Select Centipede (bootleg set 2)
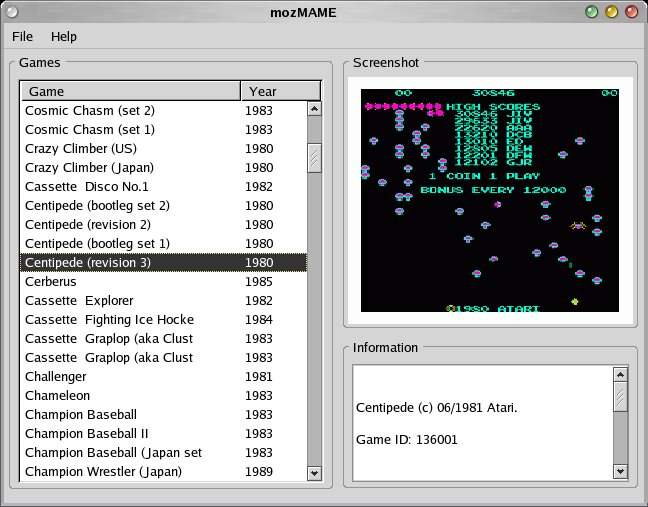This screenshot has width=648, height=507. tap(164, 206)
